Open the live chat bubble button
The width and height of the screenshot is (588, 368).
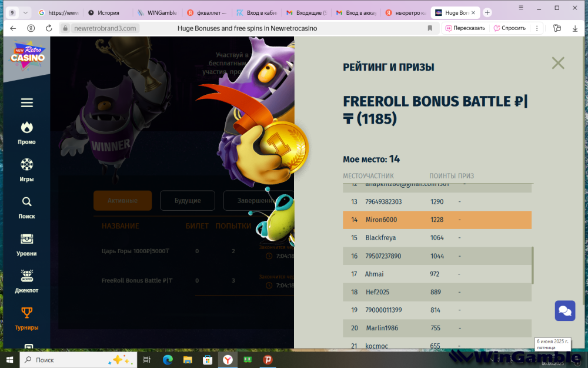(x=564, y=310)
